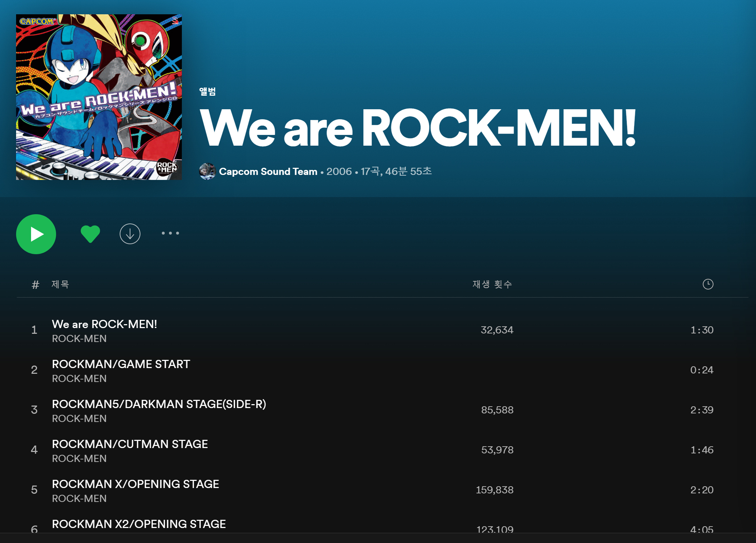Click the Capcom Sound Team artist avatar
This screenshot has width=756, height=543.
(x=207, y=171)
